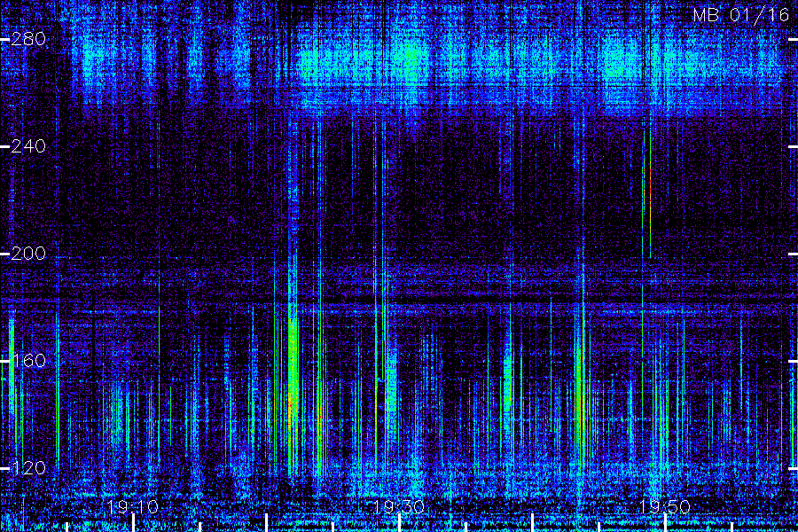
Task: Click the MB 01/16 date label
Action: tap(741, 15)
